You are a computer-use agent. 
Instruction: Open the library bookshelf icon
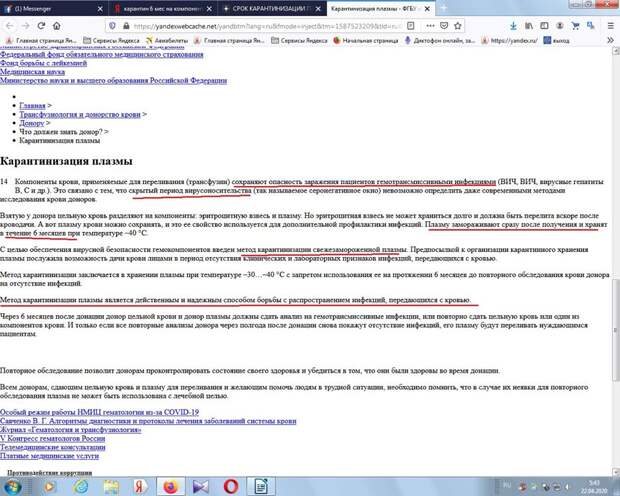pyautogui.click(x=529, y=26)
